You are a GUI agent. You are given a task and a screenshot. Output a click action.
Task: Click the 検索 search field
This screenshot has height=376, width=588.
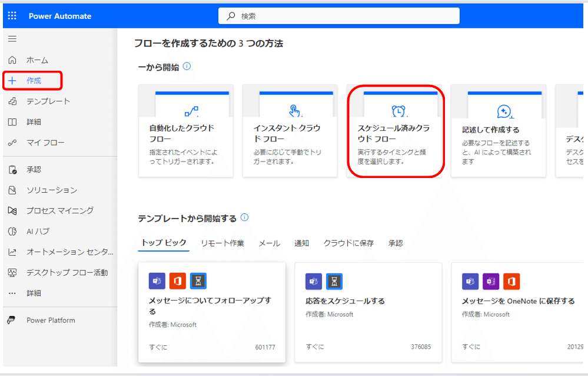(339, 16)
